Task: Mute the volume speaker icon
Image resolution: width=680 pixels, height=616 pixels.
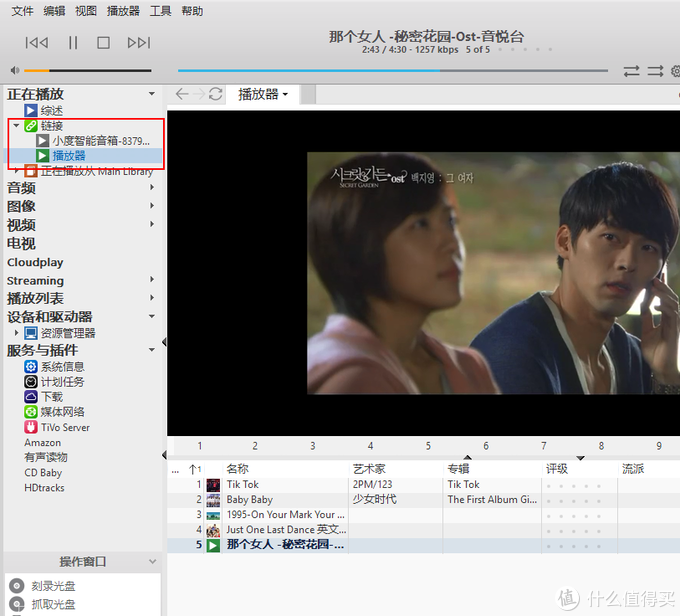Action: tap(15, 70)
